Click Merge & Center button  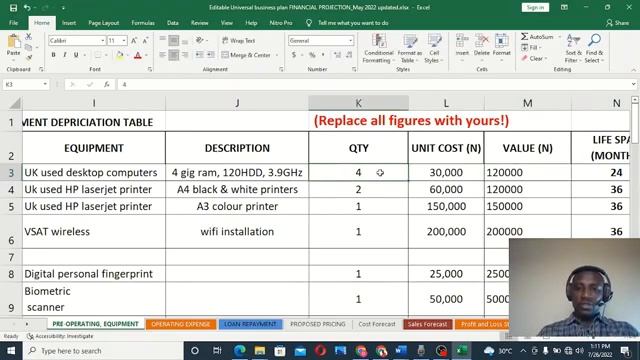tap(246, 55)
